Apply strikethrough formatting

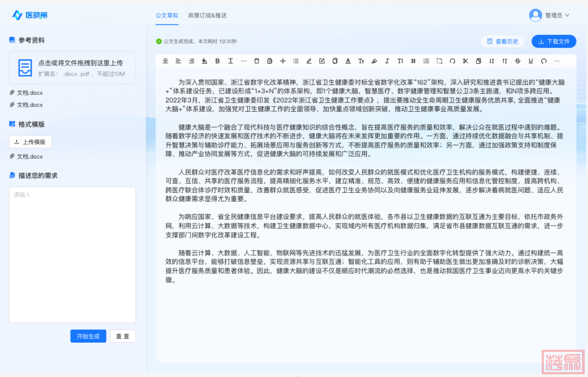pos(518,61)
